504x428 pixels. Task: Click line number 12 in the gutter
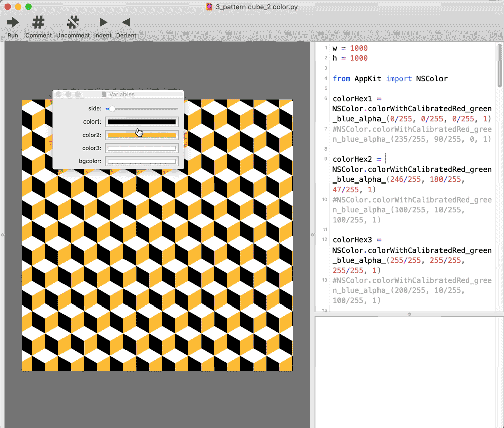click(325, 240)
